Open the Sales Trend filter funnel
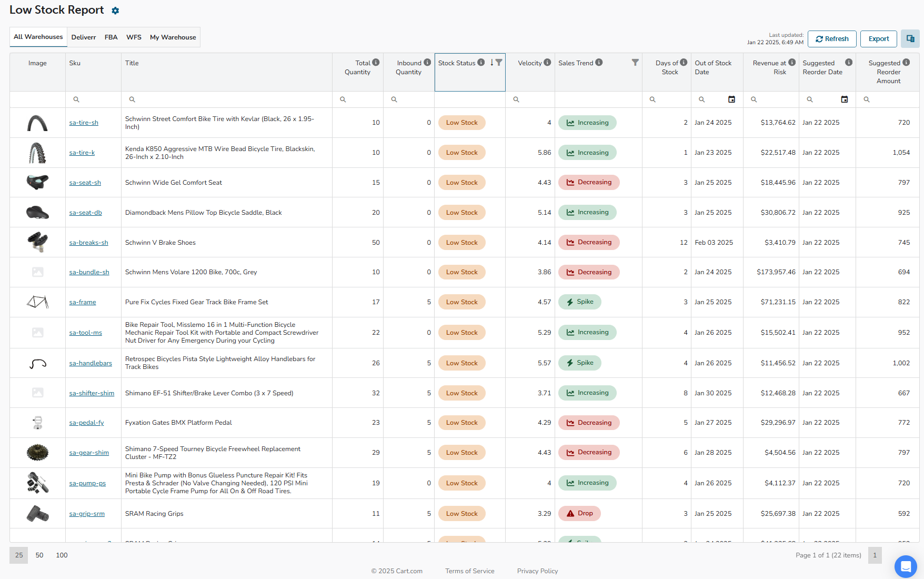Screen dimensions: 924x579 point(635,63)
